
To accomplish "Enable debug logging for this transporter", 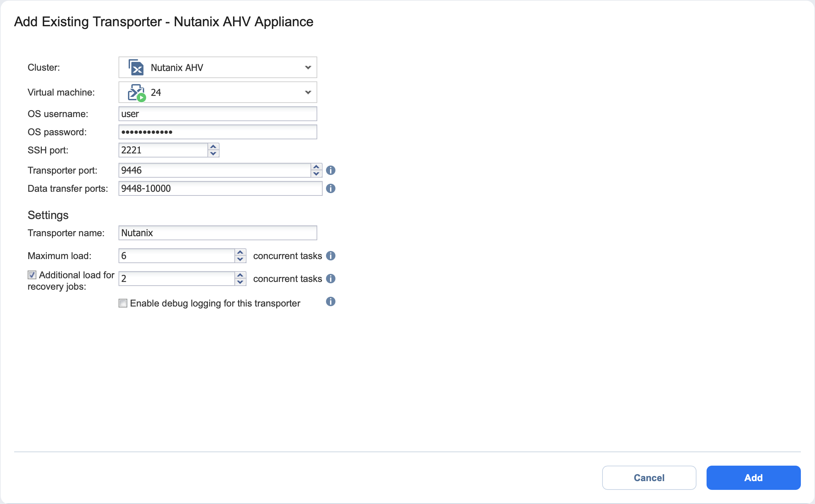I will click(x=123, y=303).
